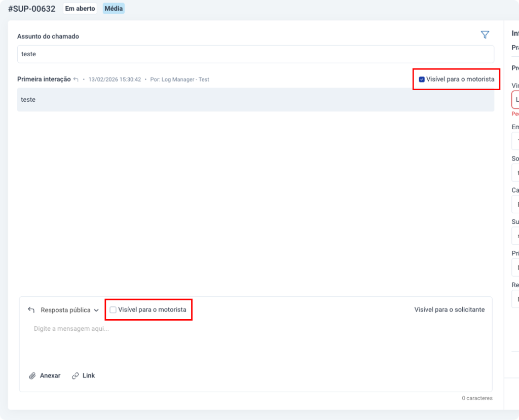The width and height of the screenshot is (519, 420).
Task: Click the red-outlined field in right sidebar
Action: click(x=515, y=100)
